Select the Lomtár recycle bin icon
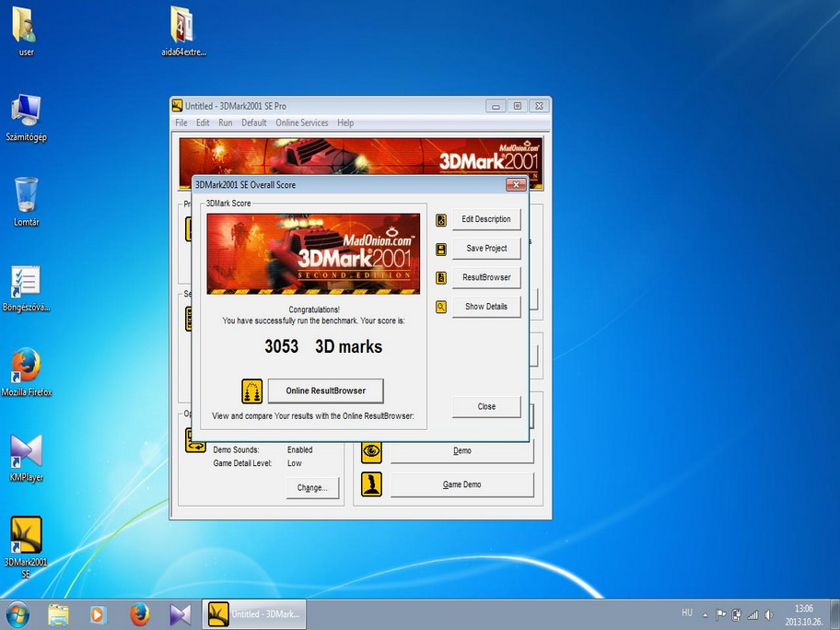This screenshot has width=840, height=630. (26, 202)
